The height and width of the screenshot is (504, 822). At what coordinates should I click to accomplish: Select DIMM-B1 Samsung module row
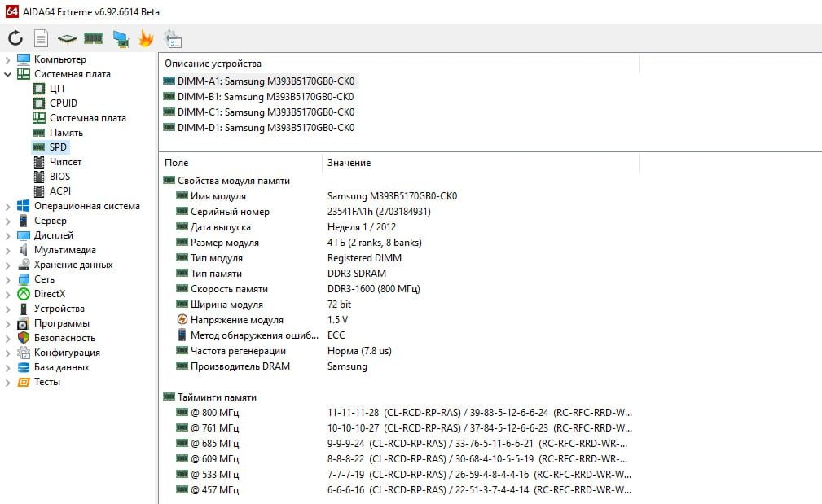(x=258, y=97)
